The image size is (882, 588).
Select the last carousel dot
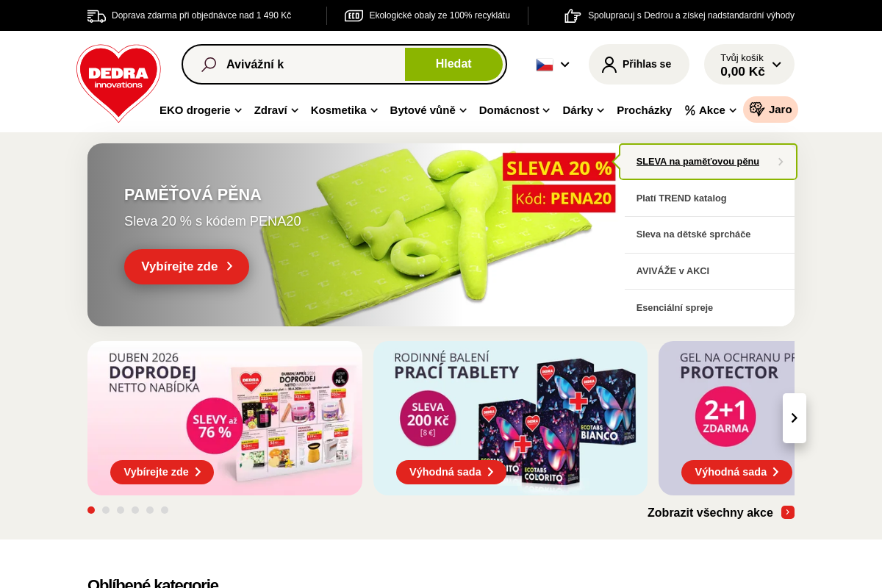click(x=165, y=510)
